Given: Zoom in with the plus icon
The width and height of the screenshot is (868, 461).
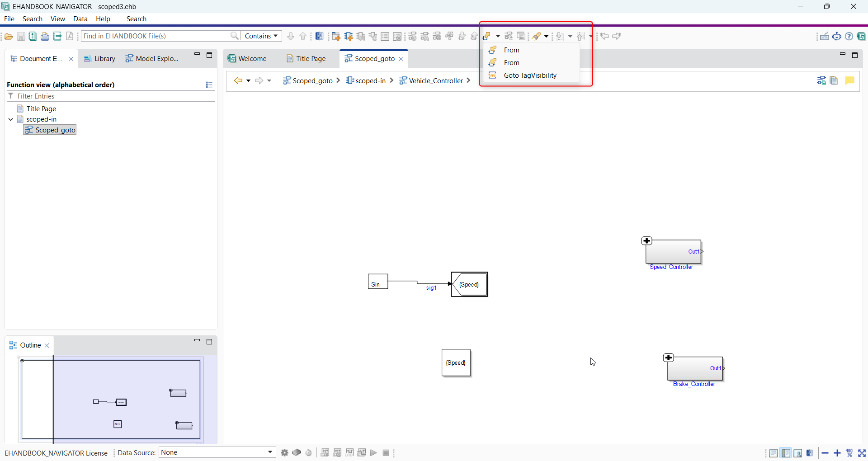Looking at the screenshot, I should (837, 453).
